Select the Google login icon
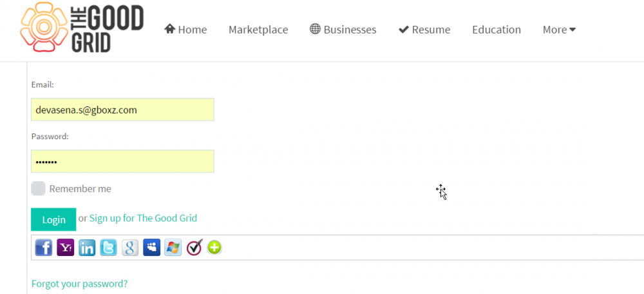 pos(130,248)
